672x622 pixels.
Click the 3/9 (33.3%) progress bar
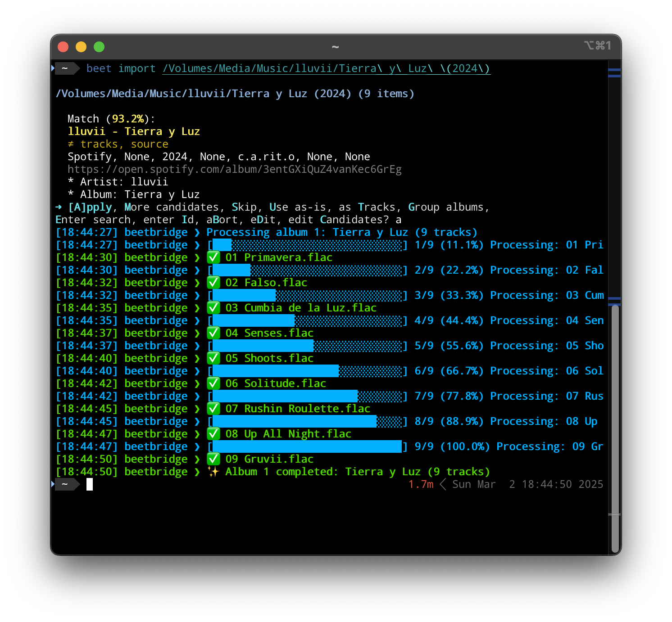(x=308, y=295)
